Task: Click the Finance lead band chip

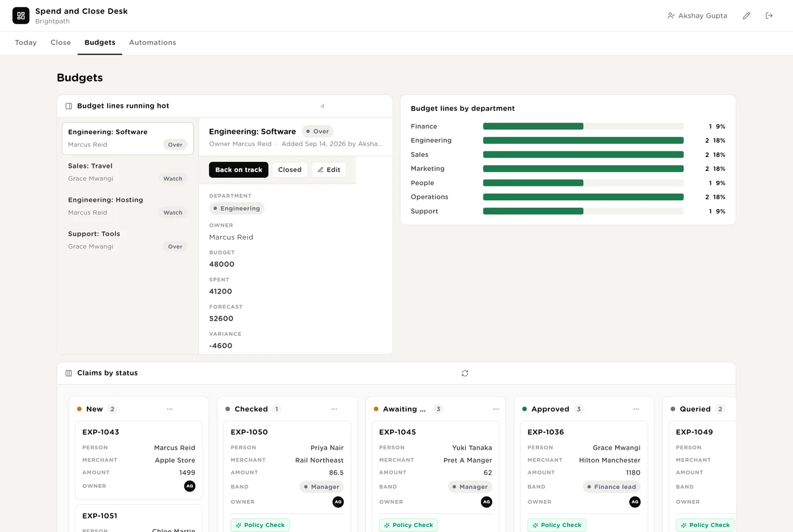Action: pyautogui.click(x=612, y=487)
